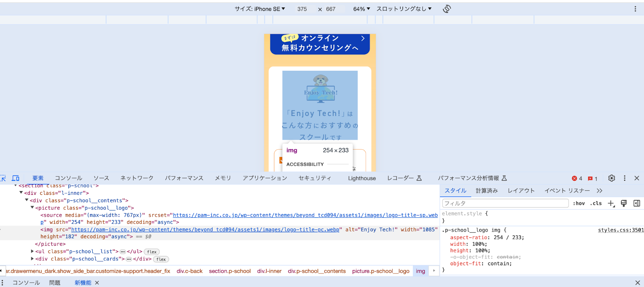Select the img breadcrumb

(x=421, y=271)
